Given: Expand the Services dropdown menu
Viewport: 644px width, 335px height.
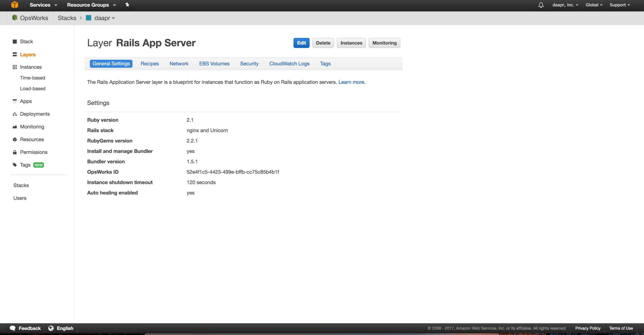Looking at the screenshot, I should 43,5.
